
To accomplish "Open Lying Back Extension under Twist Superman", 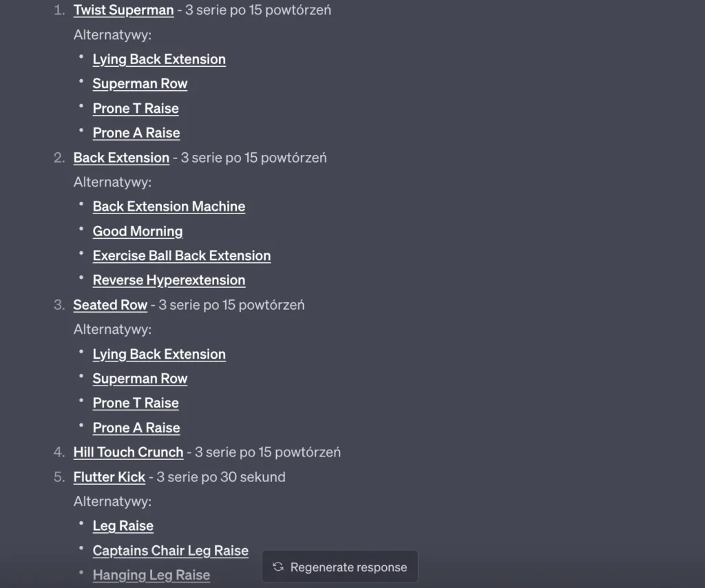I will [159, 59].
